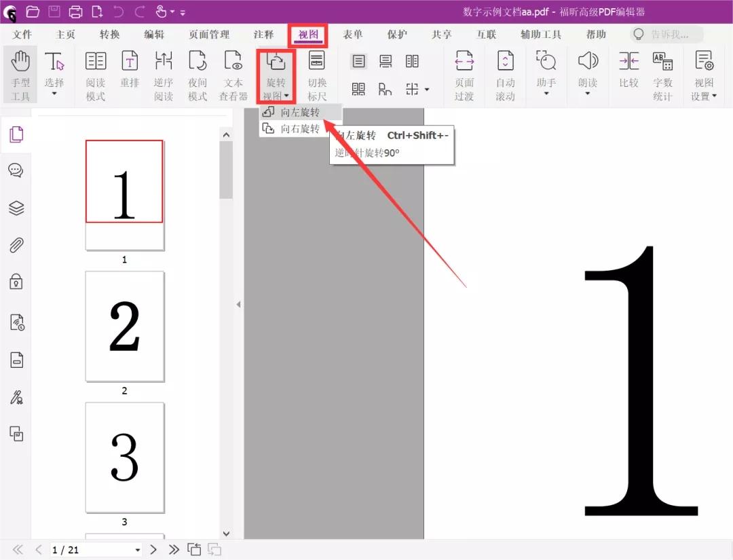Open the 文本查看器 text viewer

233,75
